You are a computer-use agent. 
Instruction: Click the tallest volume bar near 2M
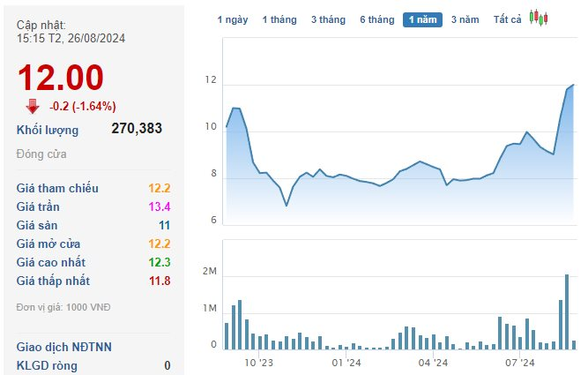coord(567,311)
